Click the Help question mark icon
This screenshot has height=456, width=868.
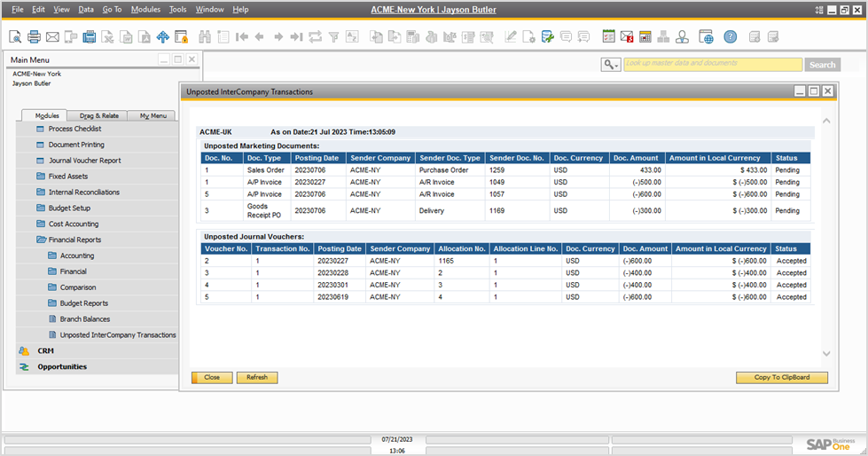point(730,37)
